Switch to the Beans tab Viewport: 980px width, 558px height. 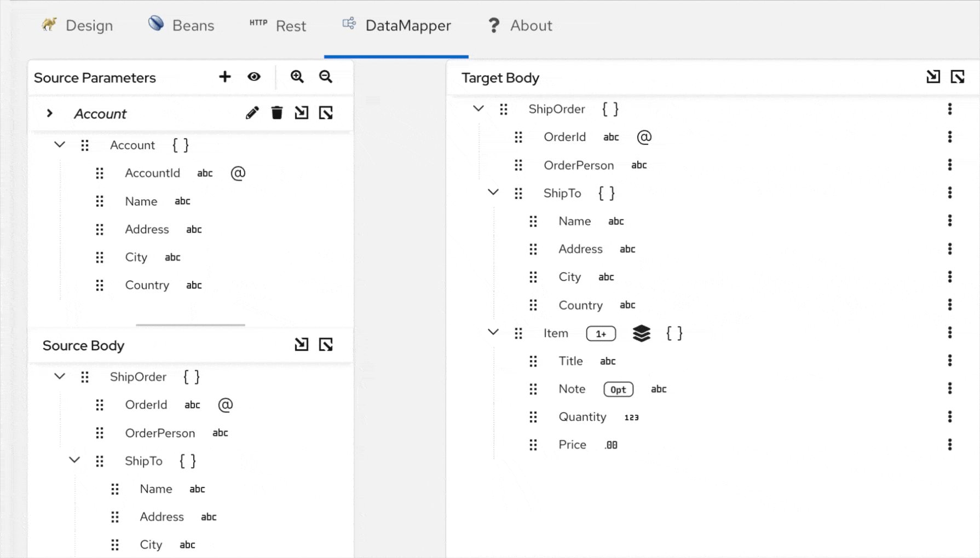point(181,26)
